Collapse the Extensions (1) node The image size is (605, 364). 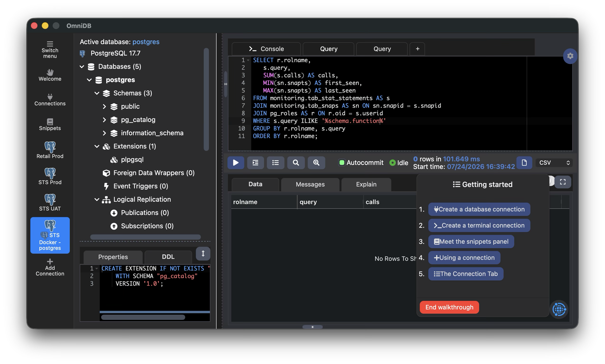[97, 146]
